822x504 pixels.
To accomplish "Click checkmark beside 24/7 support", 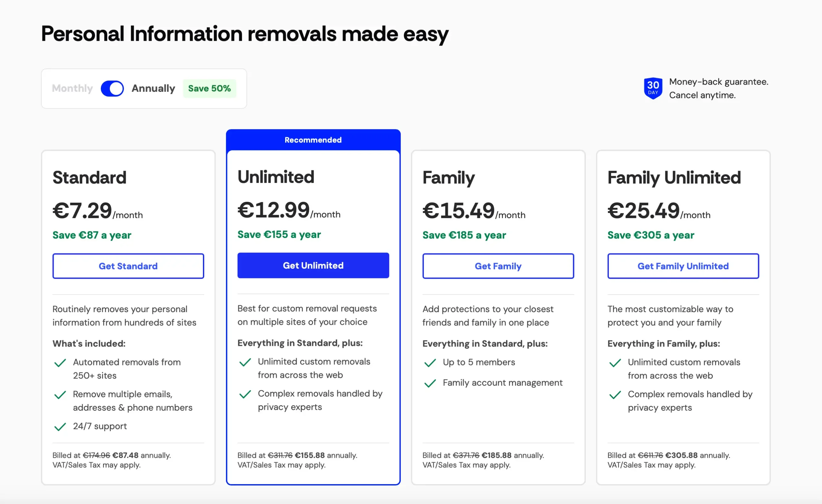I will (x=60, y=427).
